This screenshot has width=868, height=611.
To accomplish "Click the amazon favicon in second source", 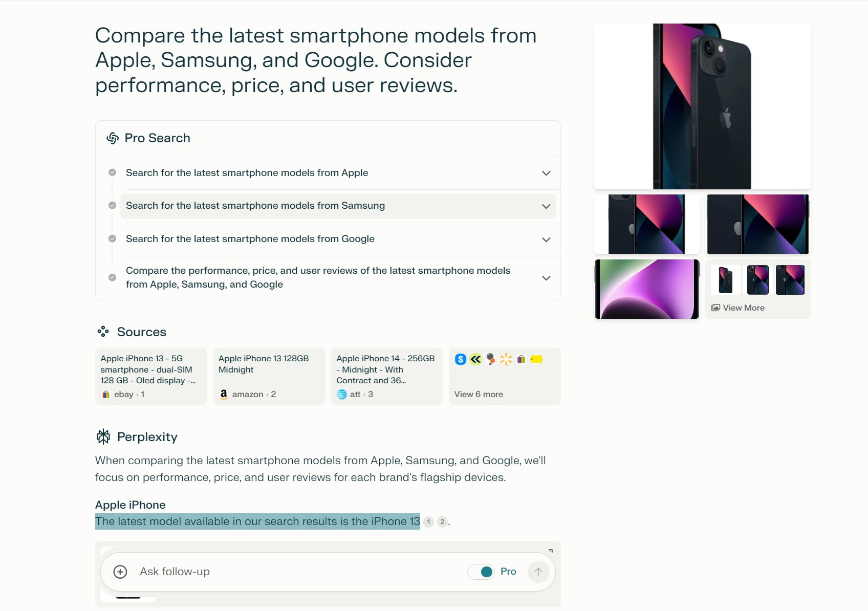I will 224,394.
